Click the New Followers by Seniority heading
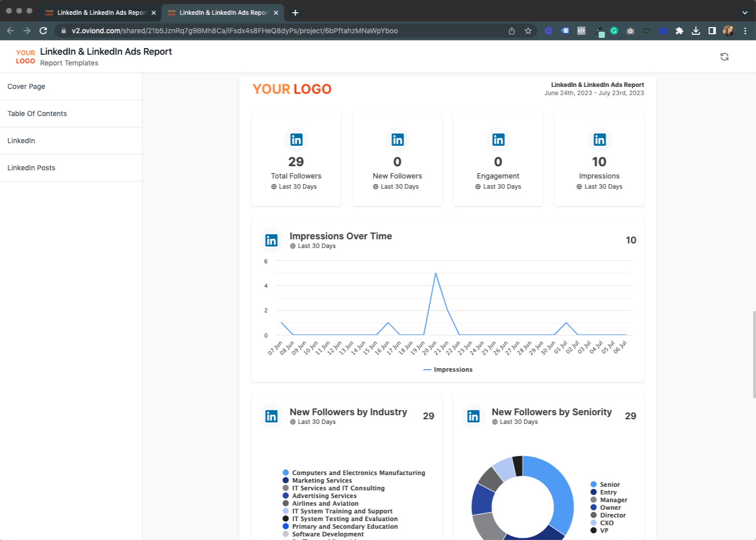The image size is (756, 540). [552, 412]
